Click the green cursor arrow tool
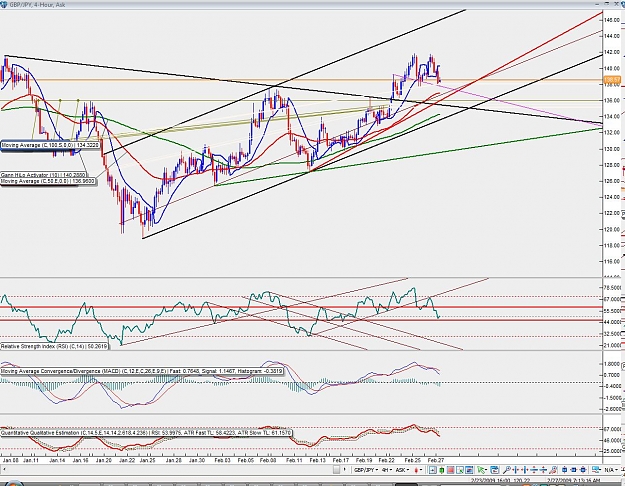This screenshot has width=625, height=486. pos(481,470)
